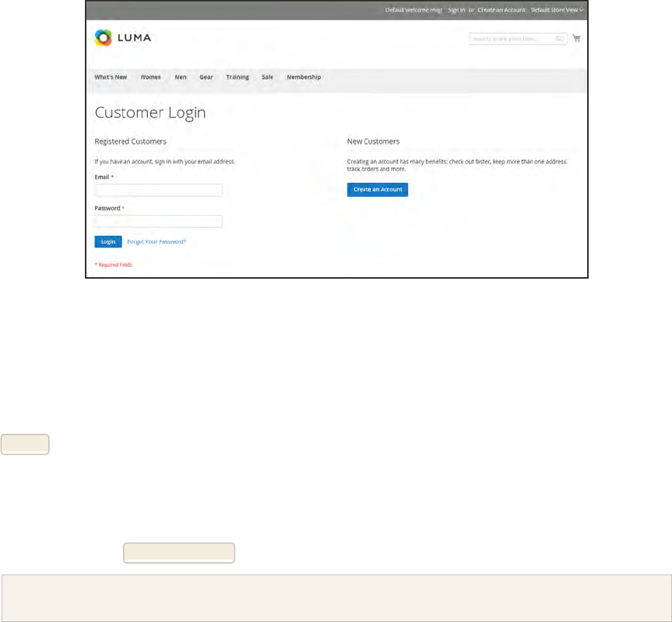Click Create an Account header link
This screenshot has width=672, height=622.
501,10
